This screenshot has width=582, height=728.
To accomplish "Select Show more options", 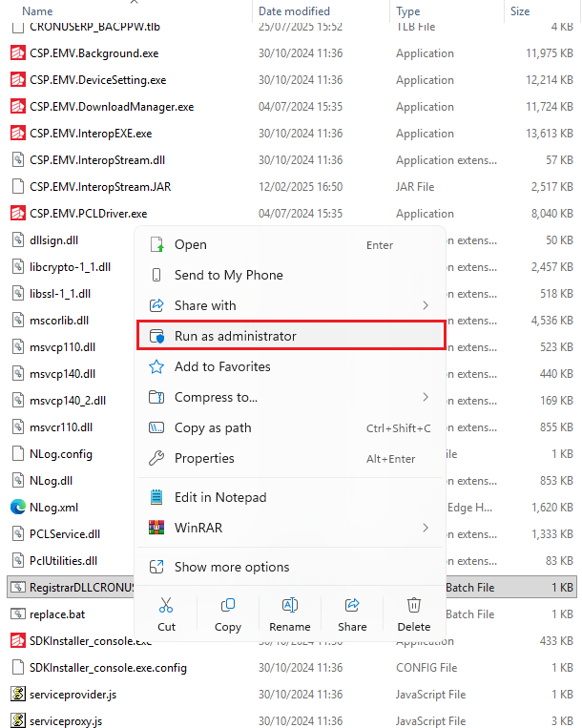I will click(x=232, y=568).
